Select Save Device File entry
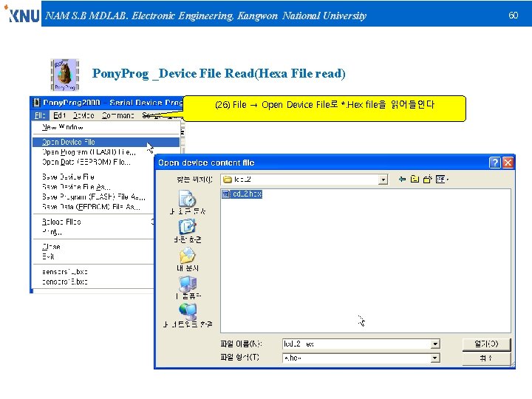The height and width of the screenshot is (399, 532). 68,177
